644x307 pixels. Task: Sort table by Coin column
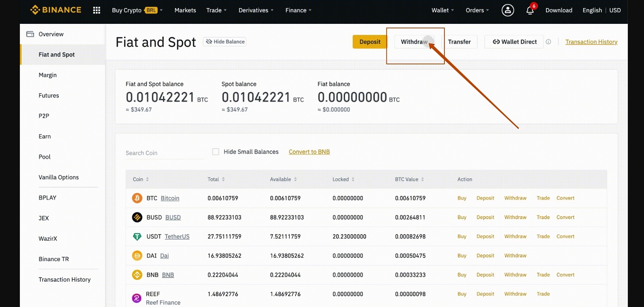(x=141, y=179)
